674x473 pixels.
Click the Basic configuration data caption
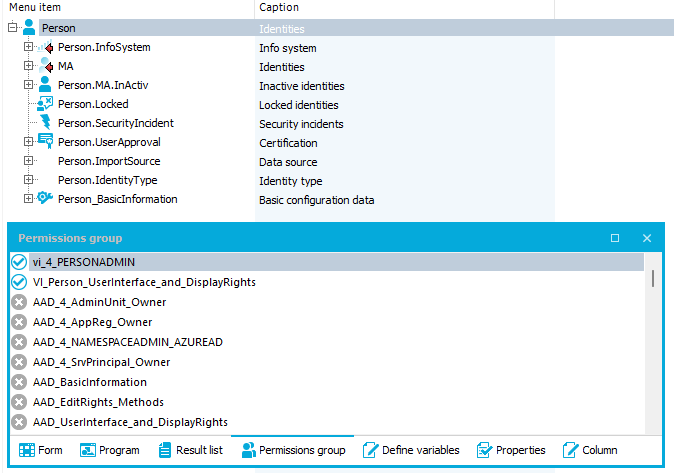click(317, 200)
